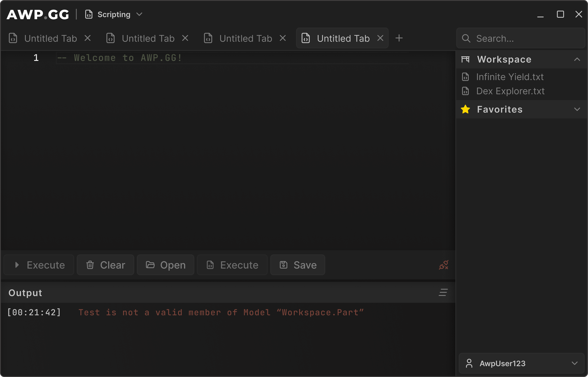The height and width of the screenshot is (377, 588).
Task: Click the Workspace panel icon
Action: 466,59
